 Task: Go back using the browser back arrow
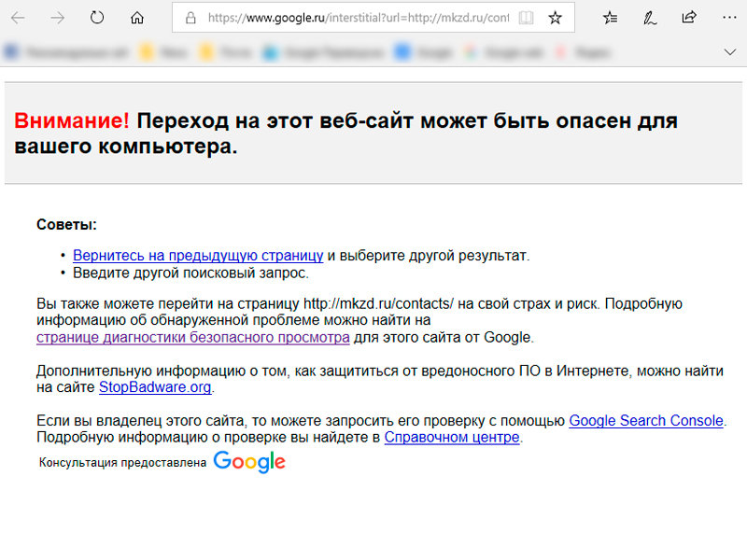[20, 18]
